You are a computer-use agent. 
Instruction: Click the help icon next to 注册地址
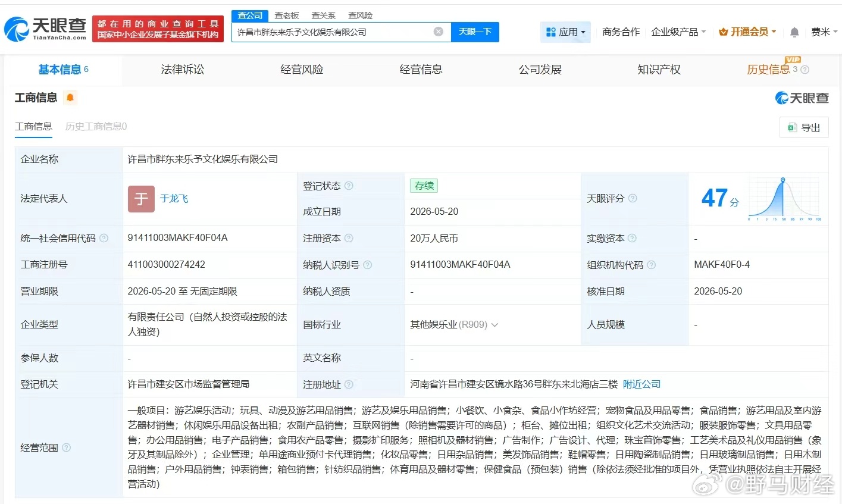[x=349, y=384]
